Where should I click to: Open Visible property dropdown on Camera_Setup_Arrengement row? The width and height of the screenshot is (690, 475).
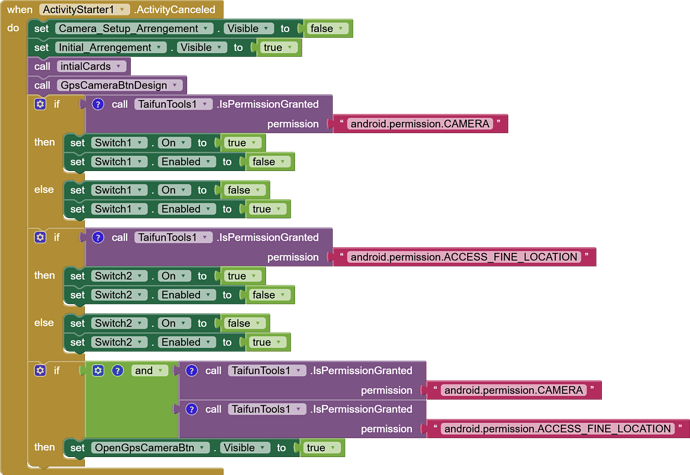coord(248,29)
